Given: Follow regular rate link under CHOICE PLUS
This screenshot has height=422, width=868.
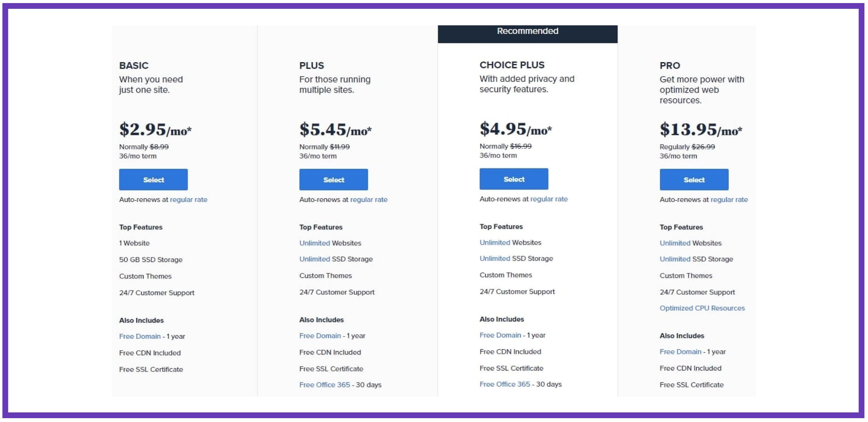Looking at the screenshot, I should 549,199.
